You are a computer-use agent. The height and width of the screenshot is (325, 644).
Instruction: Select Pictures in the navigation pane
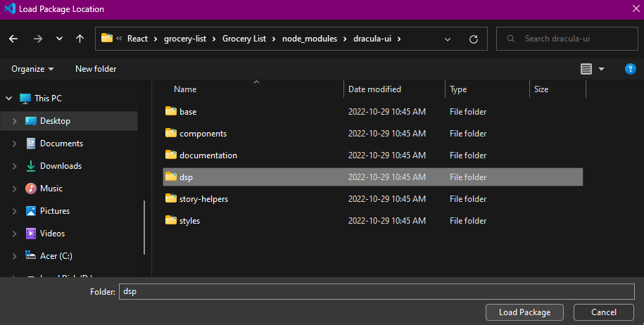[55, 211]
